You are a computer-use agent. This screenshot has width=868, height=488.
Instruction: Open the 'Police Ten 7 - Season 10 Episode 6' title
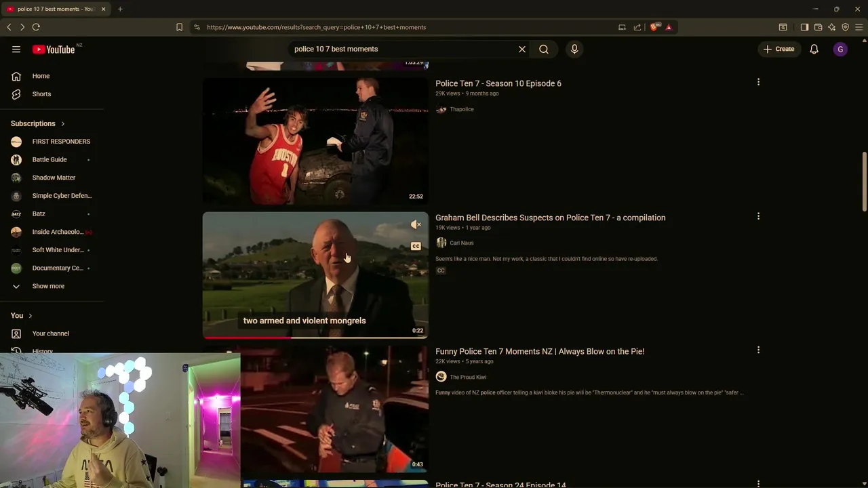tap(498, 83)
